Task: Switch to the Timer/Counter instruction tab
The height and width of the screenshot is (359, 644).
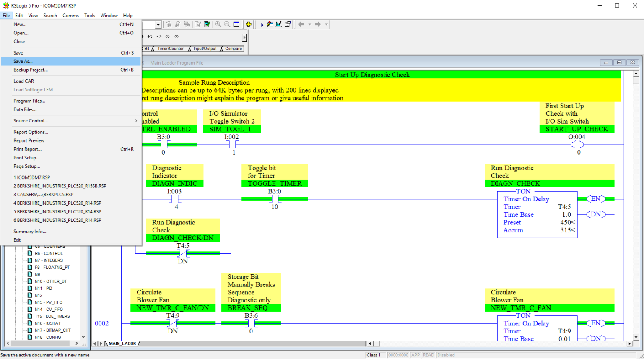Action: point(170,49)
